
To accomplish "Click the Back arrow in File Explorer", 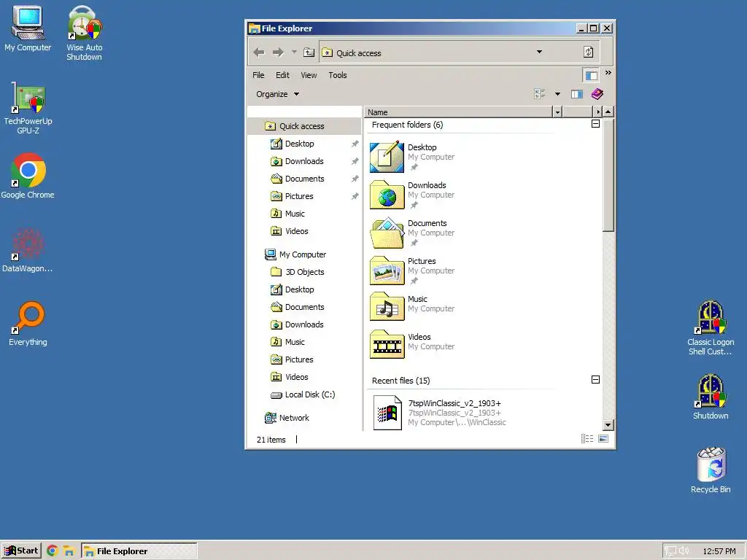I will pos(259,52).
